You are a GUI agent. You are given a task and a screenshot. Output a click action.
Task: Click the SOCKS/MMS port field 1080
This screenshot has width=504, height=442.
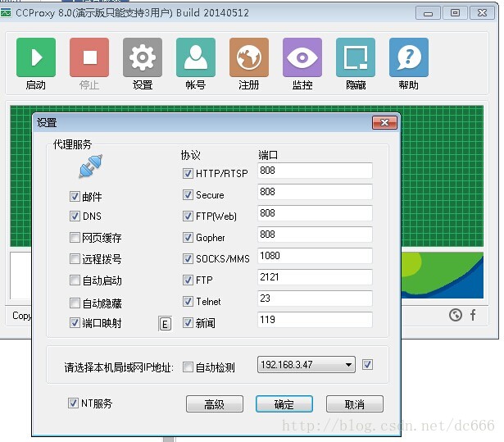(315, 256)
